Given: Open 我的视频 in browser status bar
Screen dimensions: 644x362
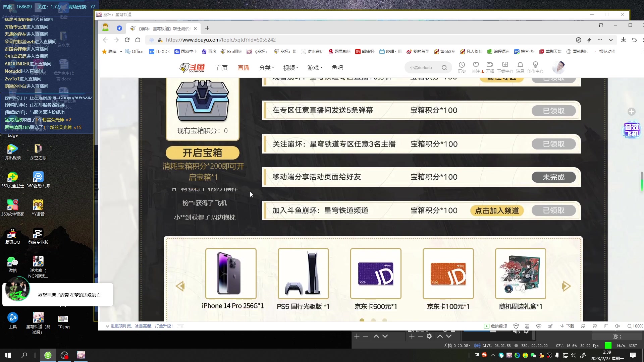Looking at the screenshot, I should click(495, 326).
